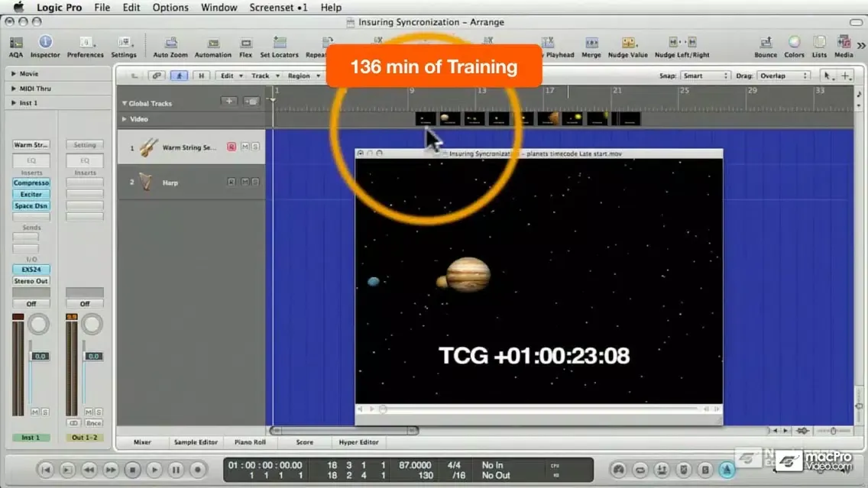868x488 pixels.
Task: Mute the Harp track
Action: (x=245, y=182)
